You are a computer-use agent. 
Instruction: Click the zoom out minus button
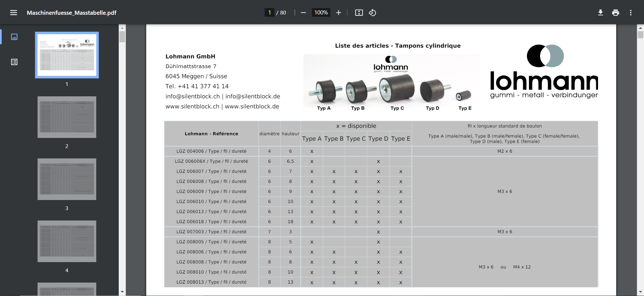click(x=303, y=13)
